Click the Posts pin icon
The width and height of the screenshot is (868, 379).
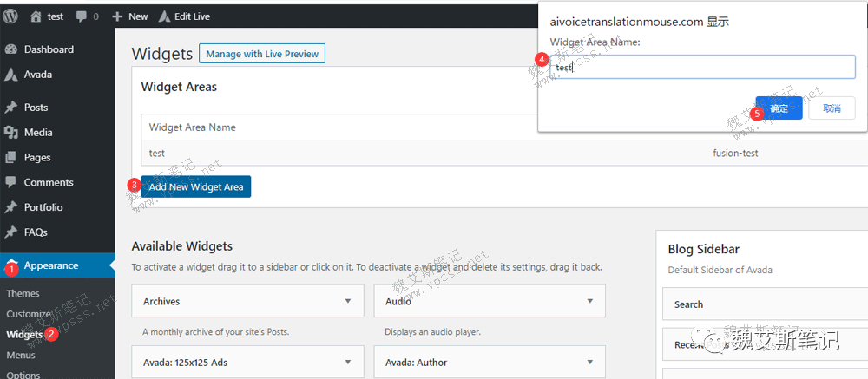pyautogui.click(x=10, y=108)
